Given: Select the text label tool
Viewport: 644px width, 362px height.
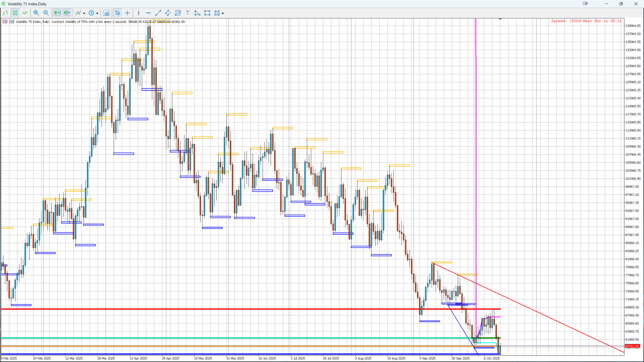Looking at the screenshot, I should pos(187,13).
